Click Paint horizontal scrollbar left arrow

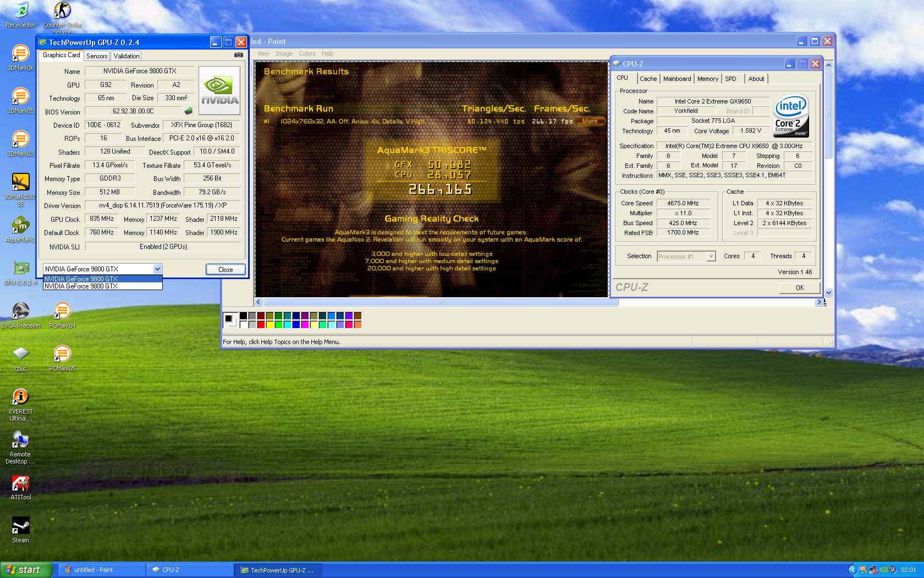coord(259,302)
